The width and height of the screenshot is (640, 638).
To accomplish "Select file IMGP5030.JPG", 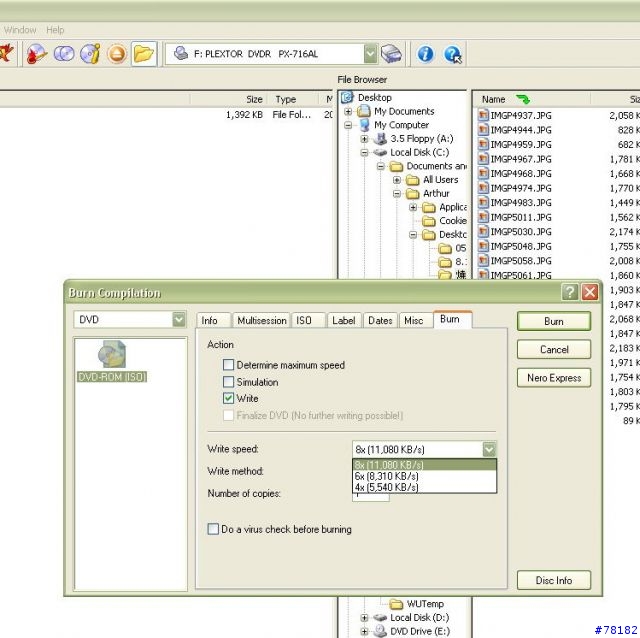I will pos(520,231).
